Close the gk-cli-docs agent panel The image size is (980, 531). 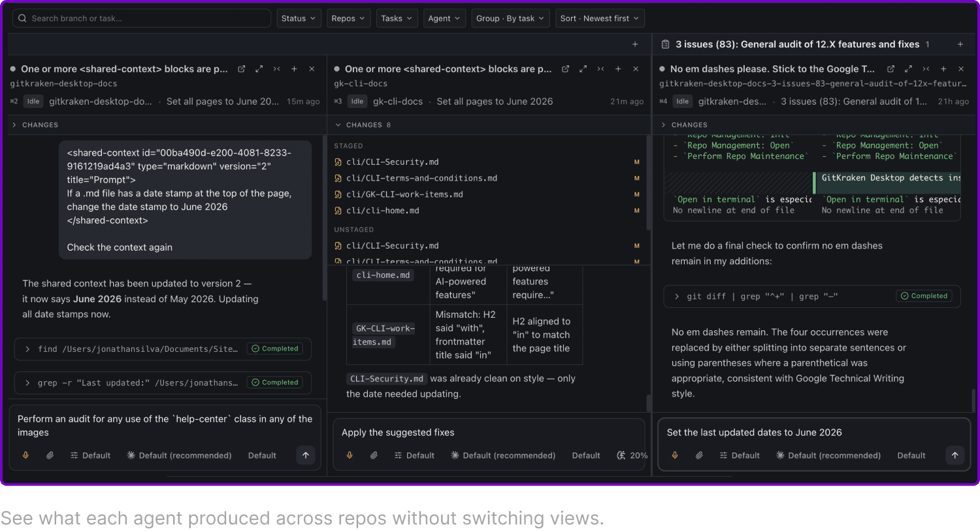(x=636, y=69)
